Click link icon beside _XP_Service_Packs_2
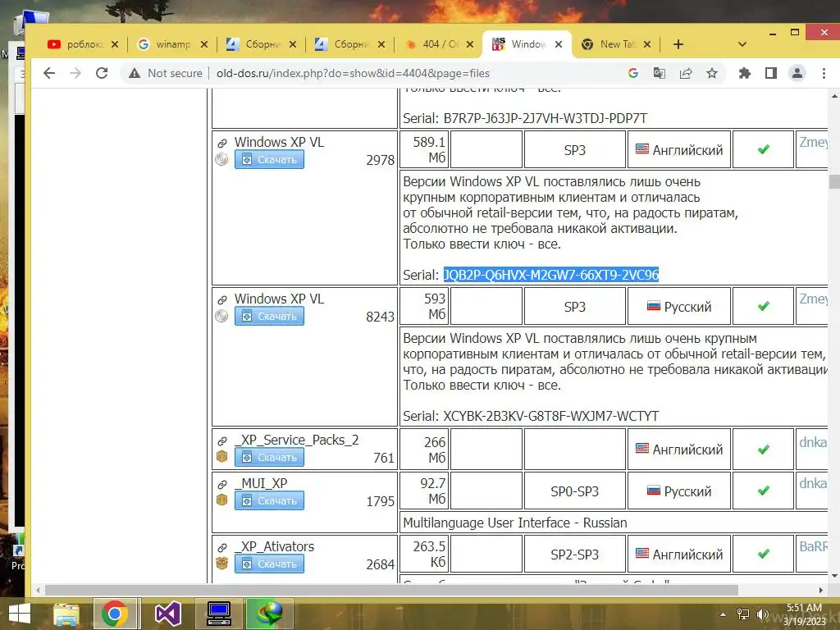Image resolution: width=840 pixels, height=630 pixels. 221,441
